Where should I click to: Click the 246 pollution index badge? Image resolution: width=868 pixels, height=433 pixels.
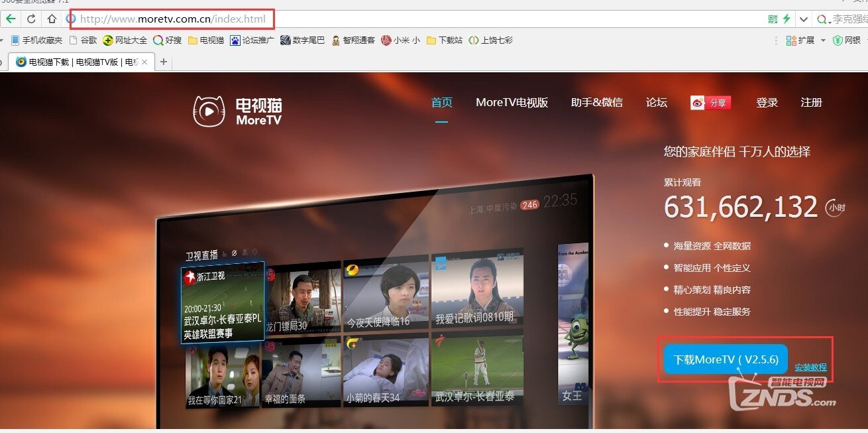(529, 205)
